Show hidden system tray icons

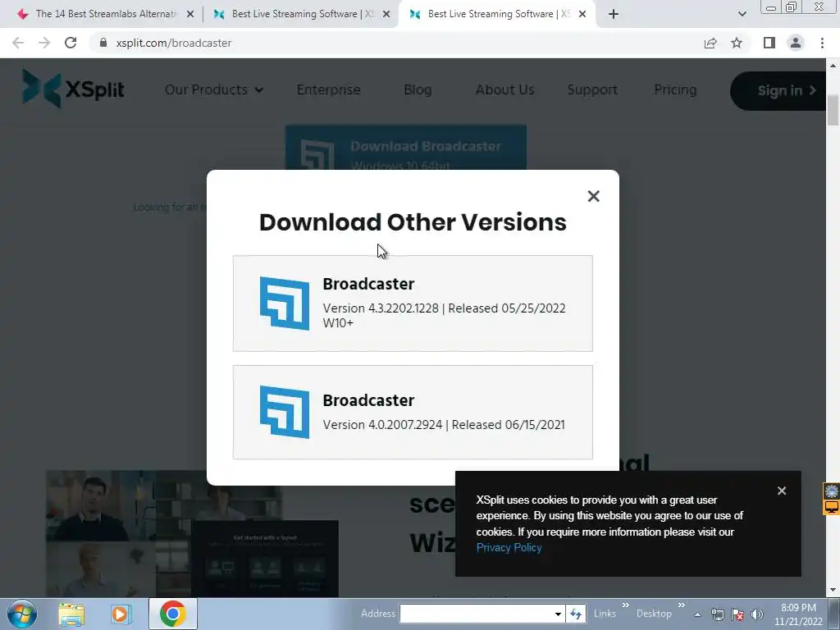point(697,614)
